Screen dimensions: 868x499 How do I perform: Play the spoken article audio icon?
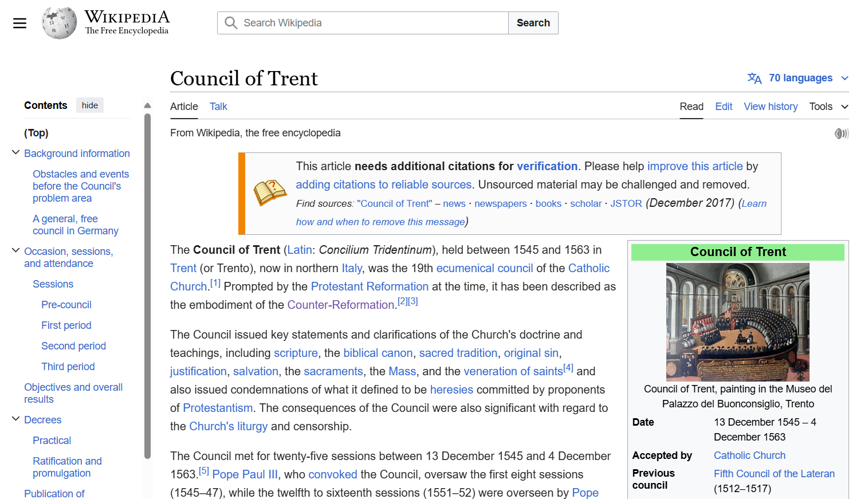click(842, 133)
